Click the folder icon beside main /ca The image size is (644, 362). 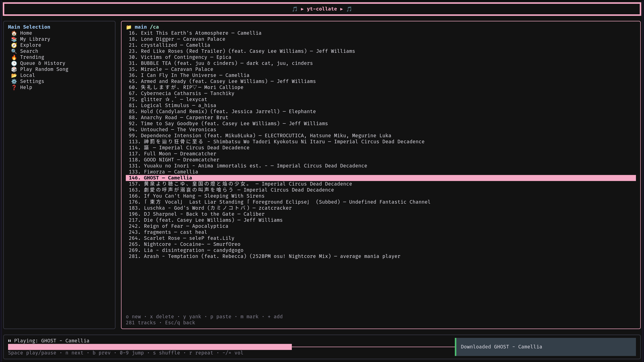point(129,27)
